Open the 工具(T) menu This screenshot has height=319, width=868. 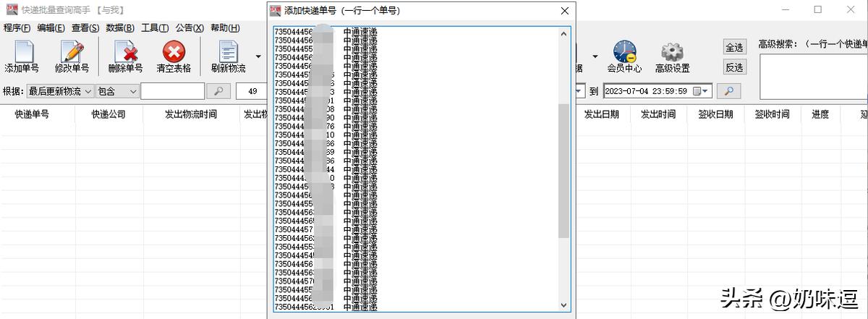[155, 28]
